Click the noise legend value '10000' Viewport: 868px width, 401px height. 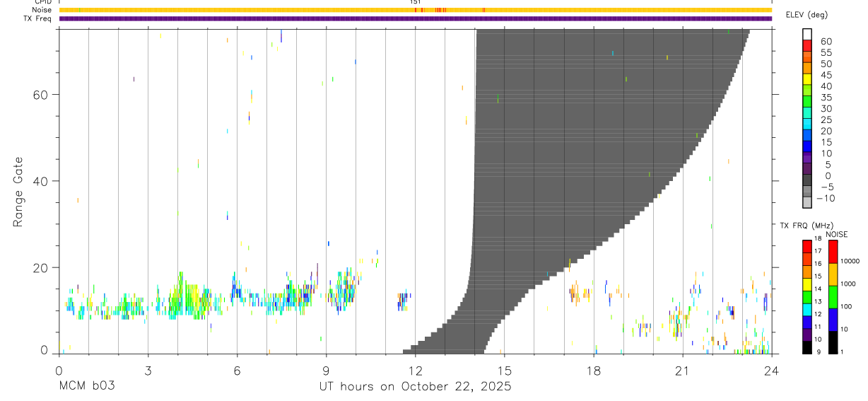tap(850, 261)
